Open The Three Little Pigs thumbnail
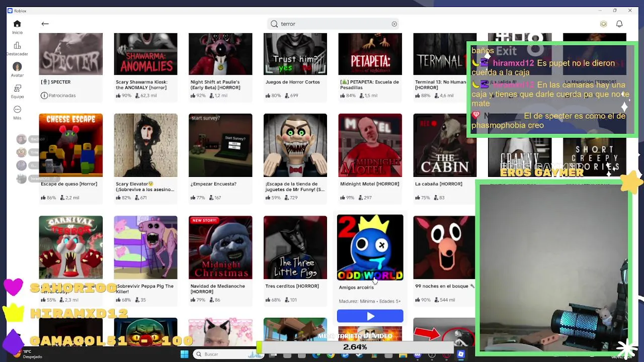The height and width of the screenshot is (362, 644). 295,247
